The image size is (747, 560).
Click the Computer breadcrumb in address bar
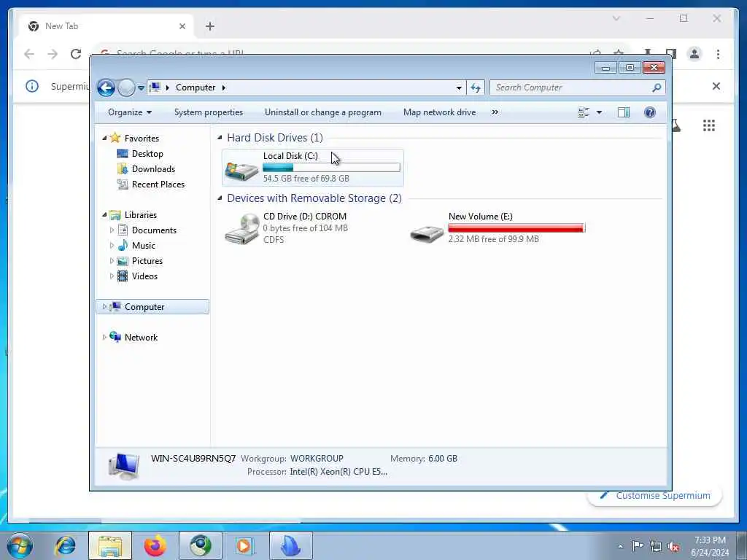[x=196, y=87]
